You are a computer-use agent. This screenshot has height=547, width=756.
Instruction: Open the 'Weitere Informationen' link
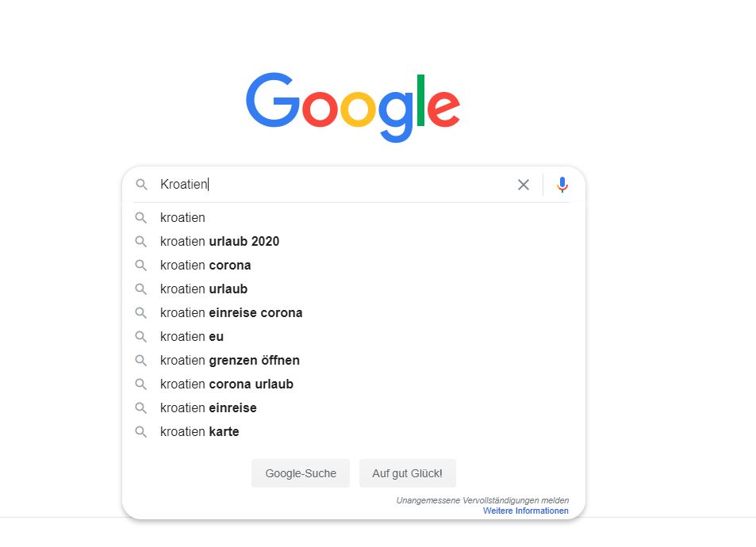pyautogui.click(x=525, y=511)
